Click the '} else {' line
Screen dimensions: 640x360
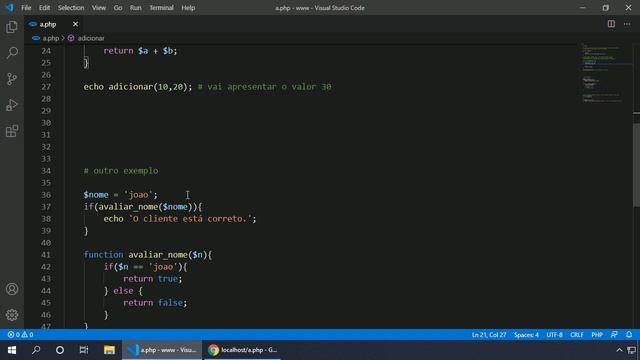[123, 291]
